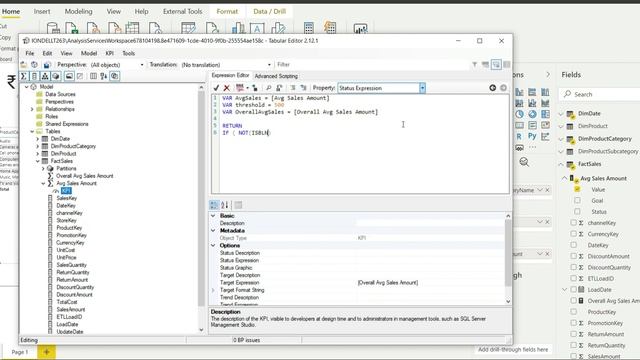Toggle Display Measures sigma icon in Tabular Editor
Image resolution: width=640 pixels, height=360 pixels.
click(x=24, y=76)
